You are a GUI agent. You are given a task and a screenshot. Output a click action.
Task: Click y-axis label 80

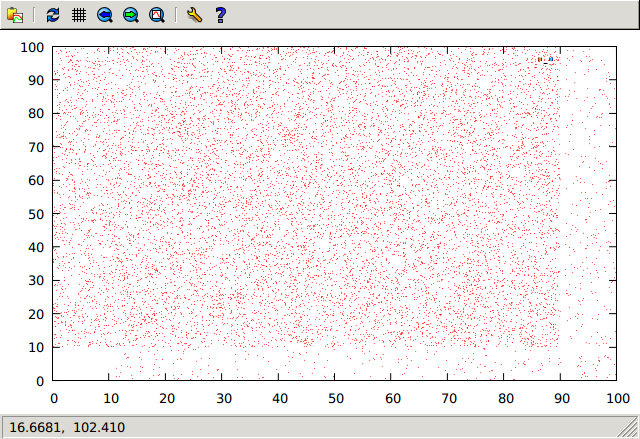36,113
